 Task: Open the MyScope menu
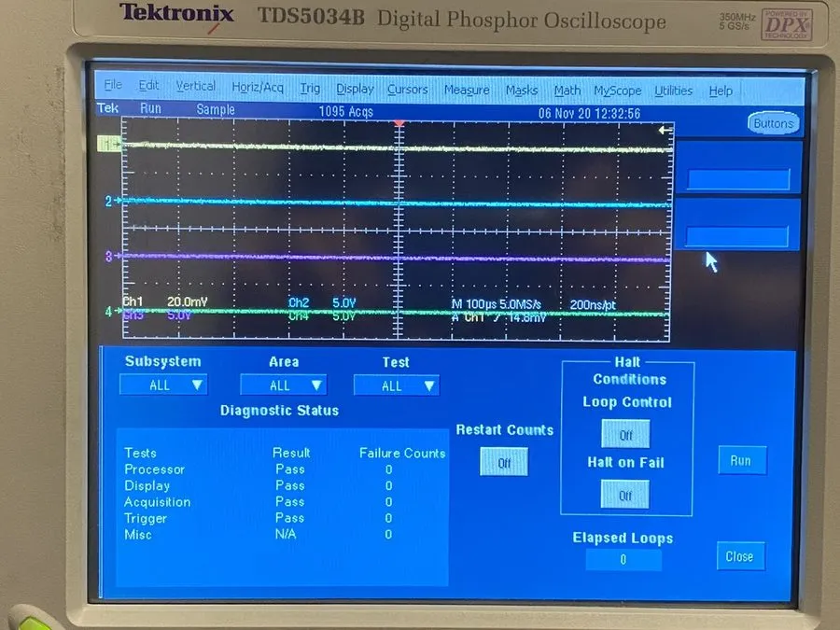[617, 91]
